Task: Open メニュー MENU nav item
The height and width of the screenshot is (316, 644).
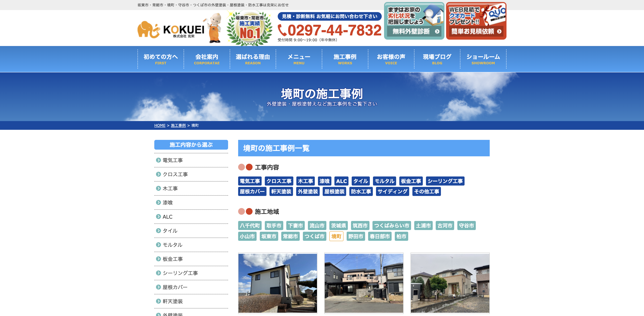Action: click(299, 59)
